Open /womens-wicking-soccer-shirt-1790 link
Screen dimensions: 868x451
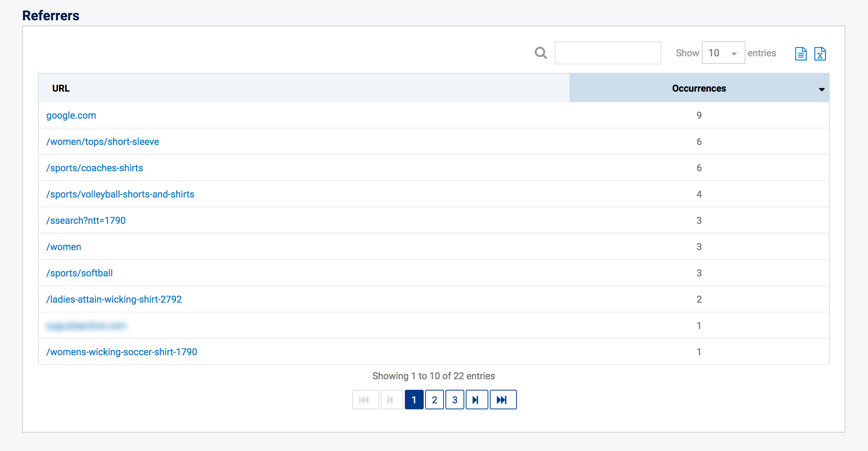(121, 352)
